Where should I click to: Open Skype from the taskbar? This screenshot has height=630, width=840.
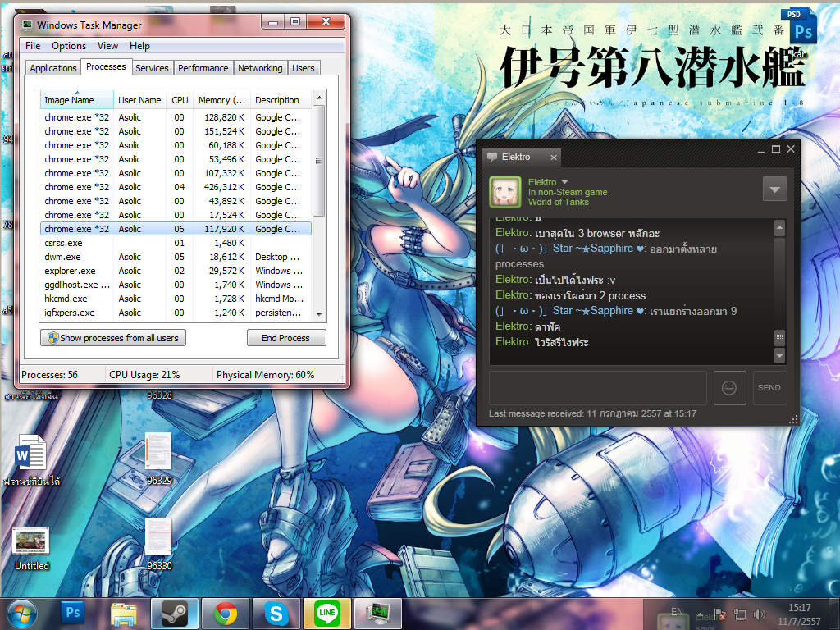[276, 614]
